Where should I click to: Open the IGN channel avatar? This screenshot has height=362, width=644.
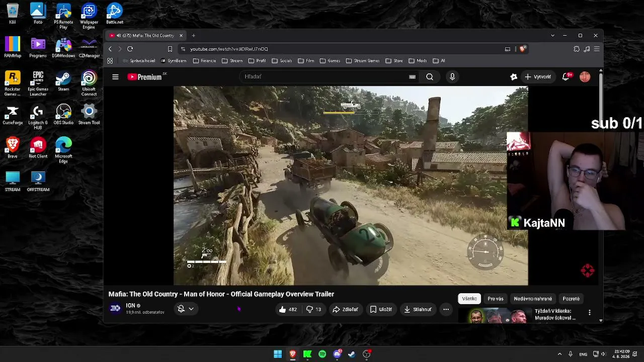(x=115, y=308)
